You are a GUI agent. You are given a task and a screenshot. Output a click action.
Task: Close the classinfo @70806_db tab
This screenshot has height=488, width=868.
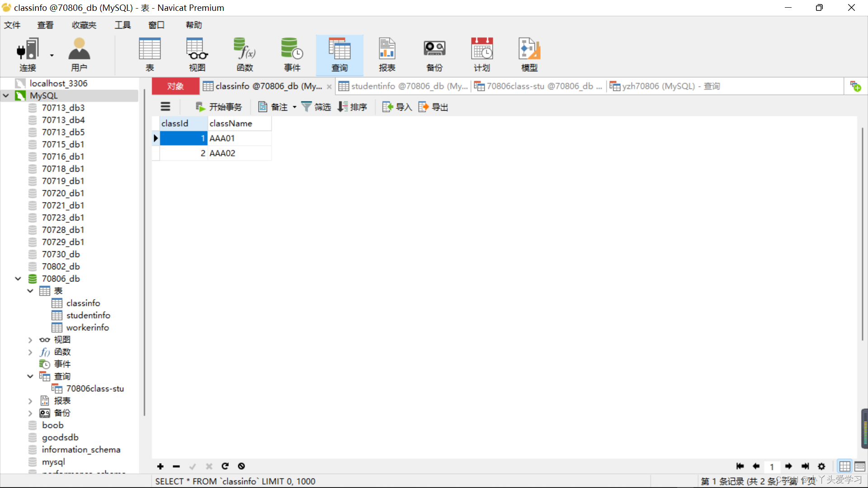[329, 87]
